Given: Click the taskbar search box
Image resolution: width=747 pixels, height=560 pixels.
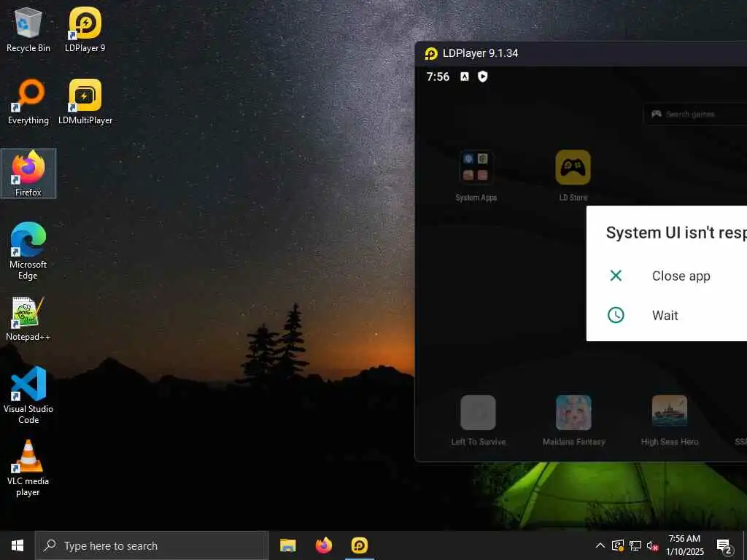Looking at the screenshot, I should tap(152, 545).
